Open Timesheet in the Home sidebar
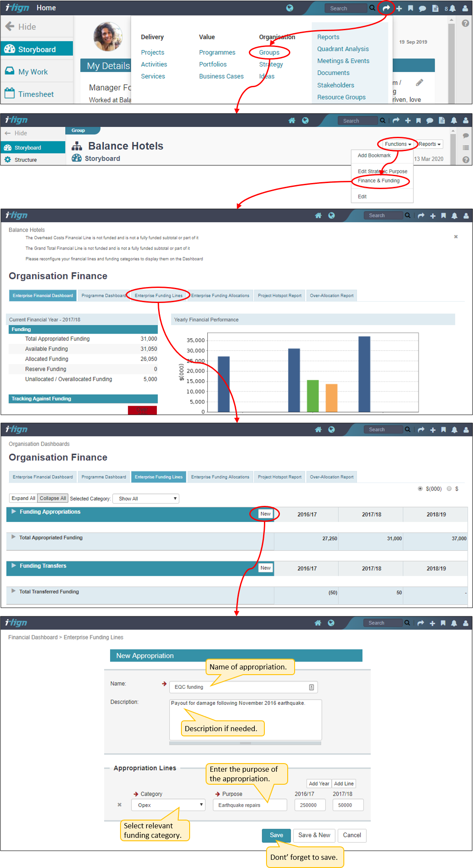 pyautogui.click(x=36, y=94)
